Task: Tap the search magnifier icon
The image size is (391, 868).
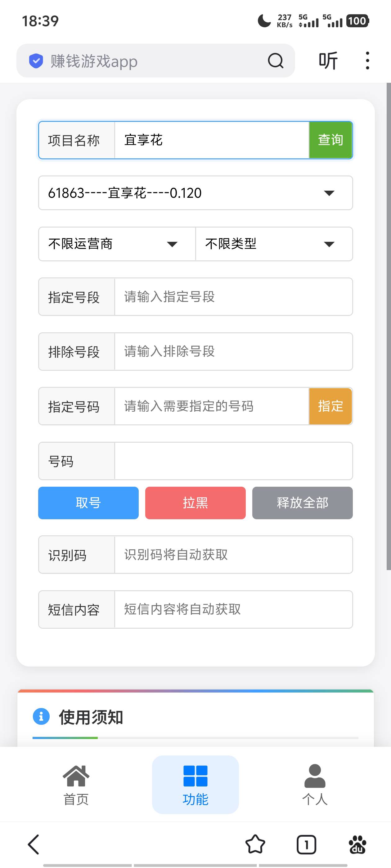Action: pos(275,61)
